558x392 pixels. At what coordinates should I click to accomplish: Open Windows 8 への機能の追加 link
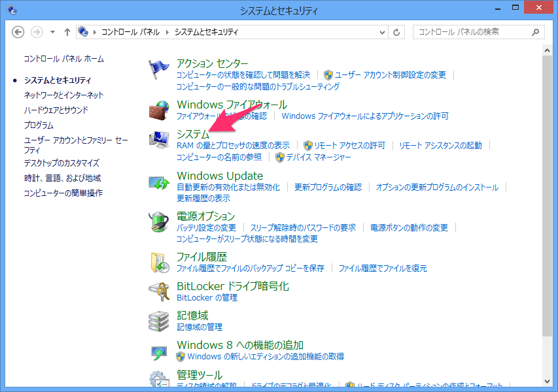point(240,345)
